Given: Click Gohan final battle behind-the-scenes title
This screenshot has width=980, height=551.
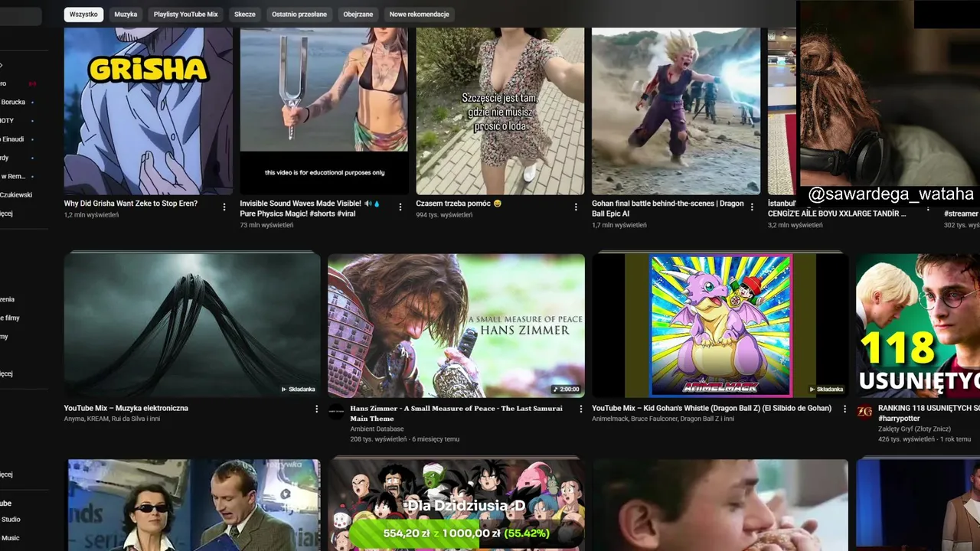Looking at the screenshot, I should pos(668,209).
